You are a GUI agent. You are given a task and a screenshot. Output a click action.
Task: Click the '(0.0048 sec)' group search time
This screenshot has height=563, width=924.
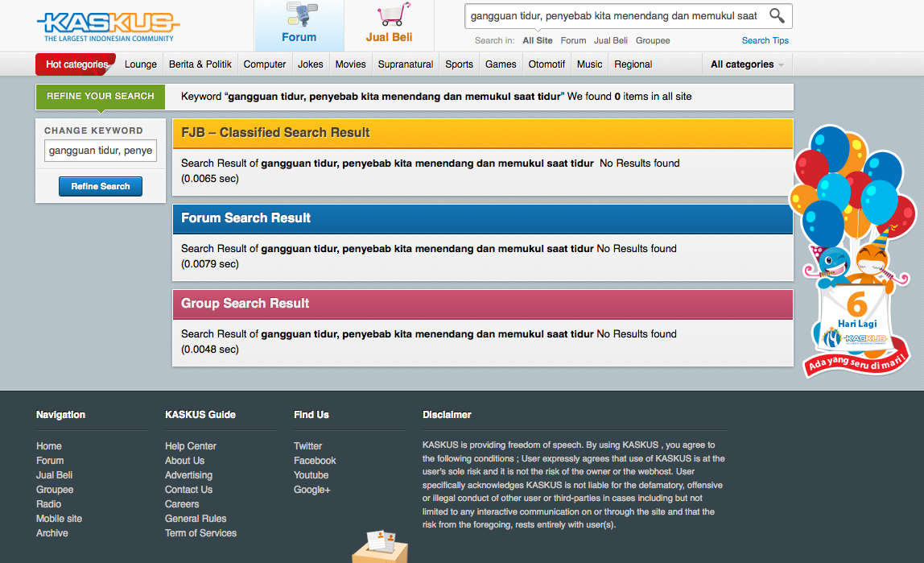210,350
